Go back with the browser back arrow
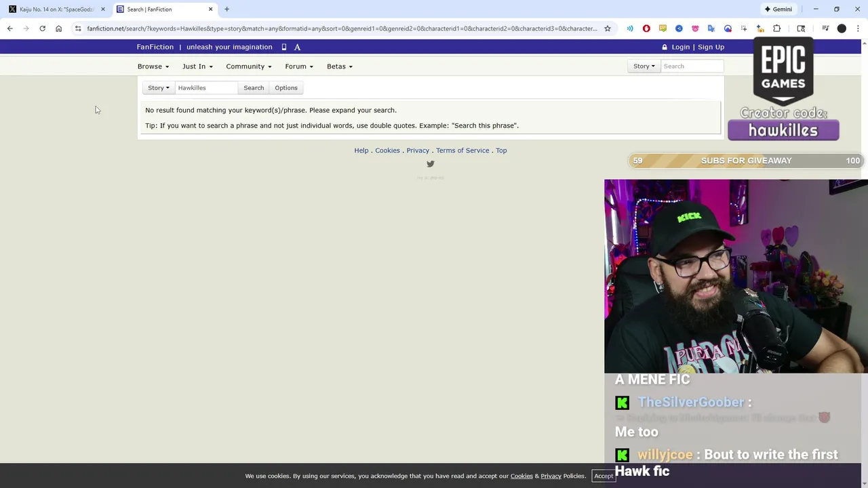This screenshot has width=868, height=488. click(9, 28)
